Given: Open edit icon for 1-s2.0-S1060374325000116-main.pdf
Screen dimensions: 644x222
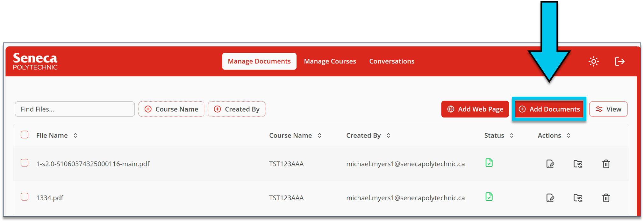Looking at the screenshot, I should tap(550, 164).
